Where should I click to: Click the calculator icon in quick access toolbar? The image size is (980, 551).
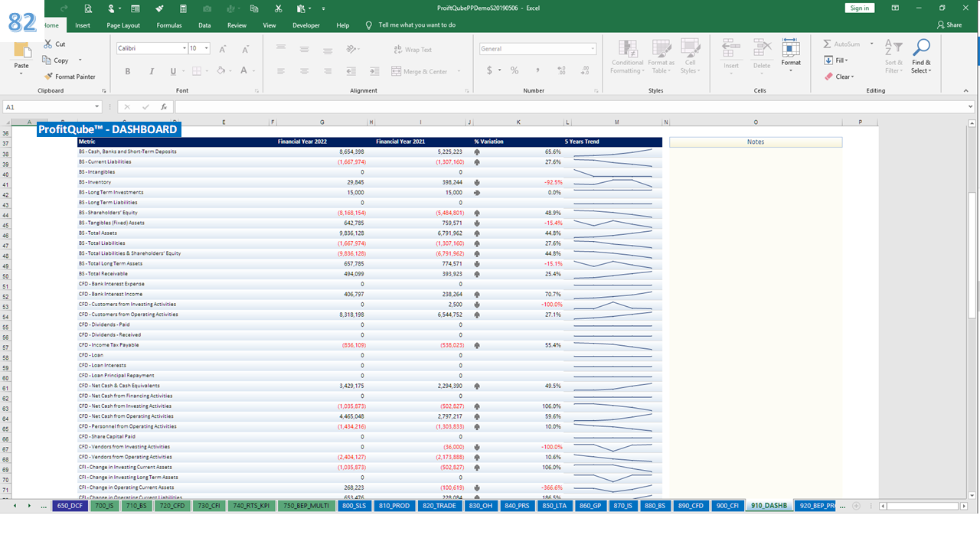coord(183,8)
